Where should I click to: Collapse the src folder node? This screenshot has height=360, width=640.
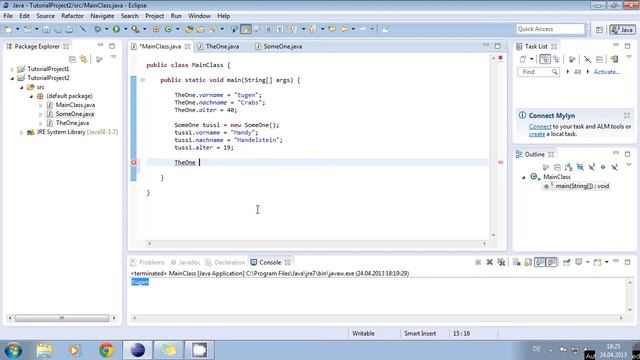[x=22, y=87]
